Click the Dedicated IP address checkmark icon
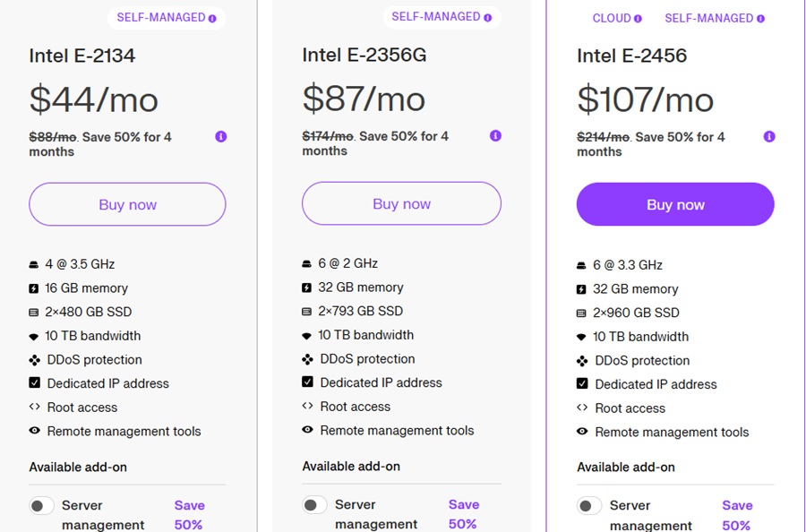 click(x=34, y=383)
